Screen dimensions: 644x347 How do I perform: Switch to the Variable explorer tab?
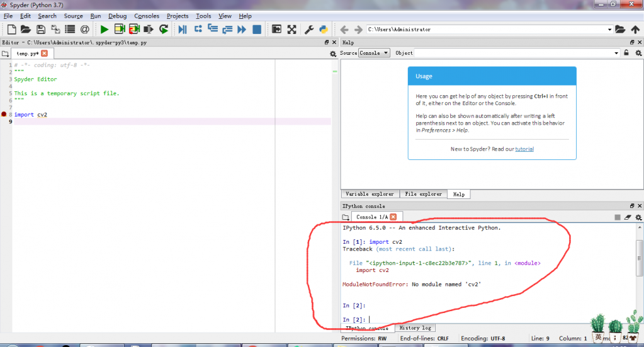tap(370, 194)
